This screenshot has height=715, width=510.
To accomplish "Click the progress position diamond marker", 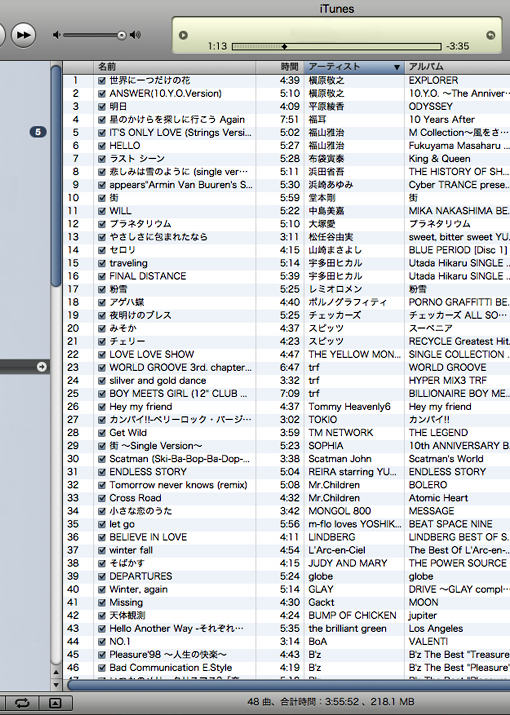I will [x=284, y=47].
